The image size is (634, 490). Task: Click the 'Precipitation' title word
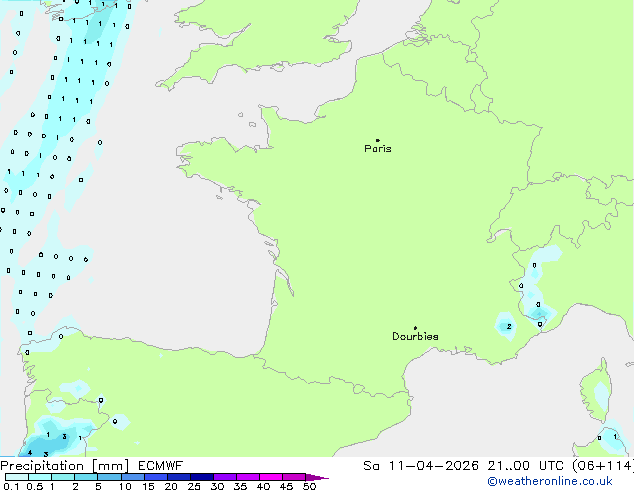[x=42, y=466]
